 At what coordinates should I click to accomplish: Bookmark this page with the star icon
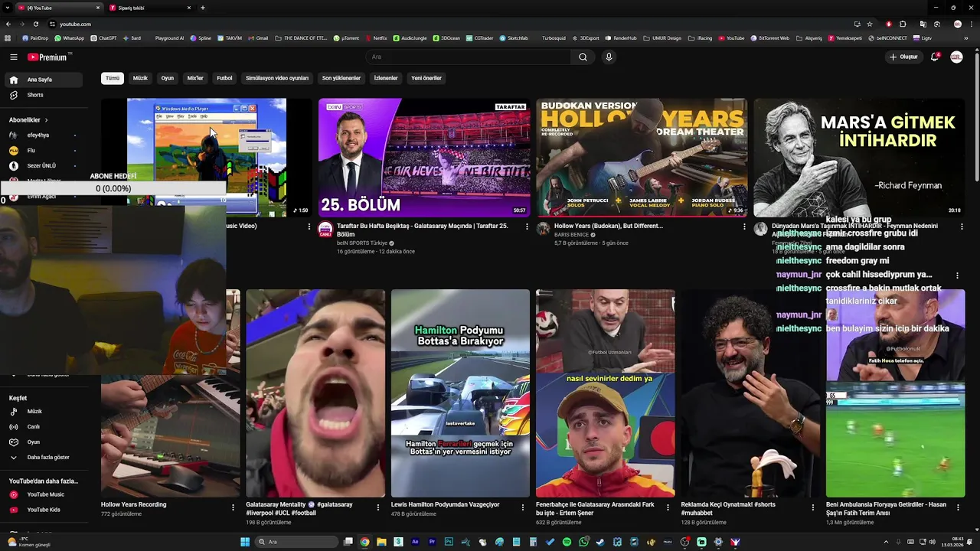870,24
